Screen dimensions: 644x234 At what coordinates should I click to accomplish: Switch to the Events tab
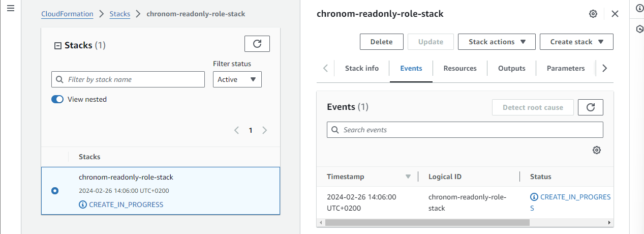tap(411, 68)
